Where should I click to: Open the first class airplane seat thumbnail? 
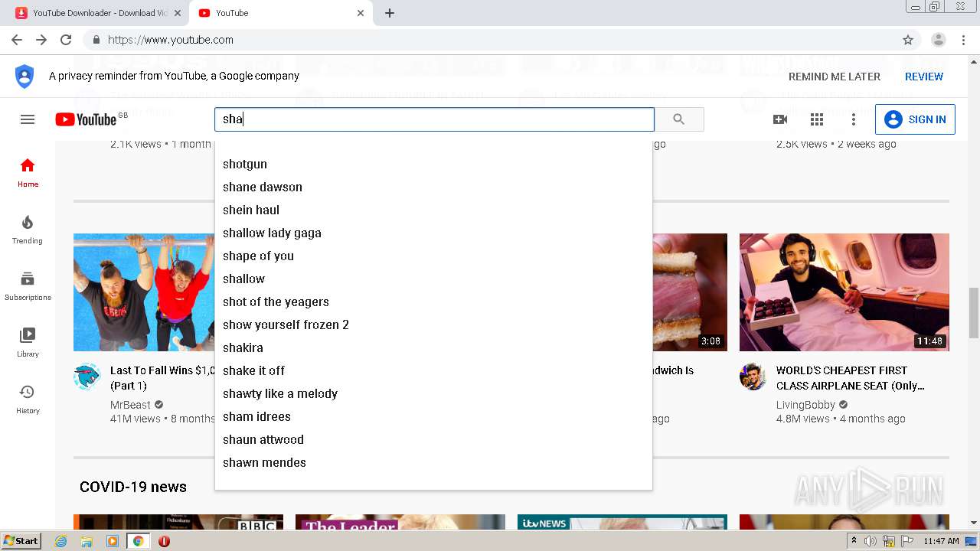844,292
